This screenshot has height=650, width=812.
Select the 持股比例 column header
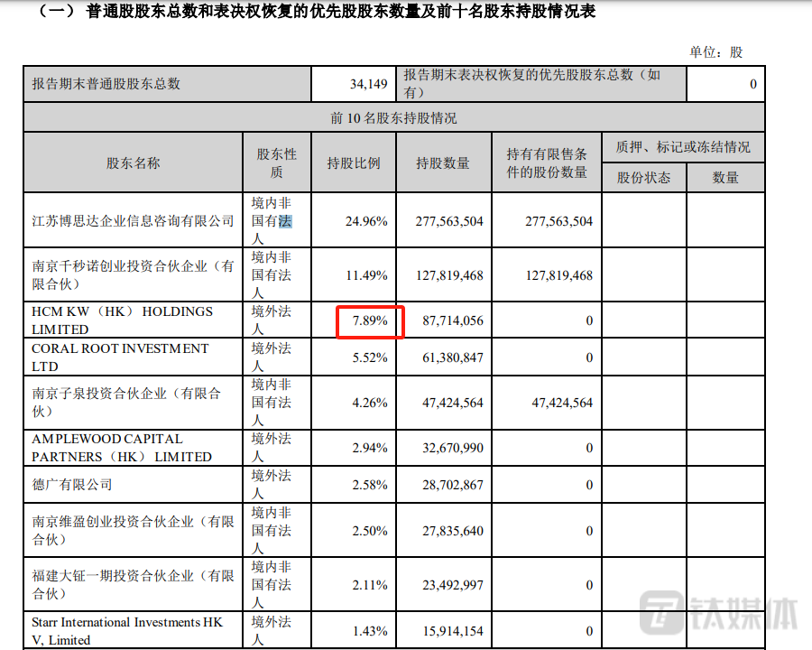353,163
